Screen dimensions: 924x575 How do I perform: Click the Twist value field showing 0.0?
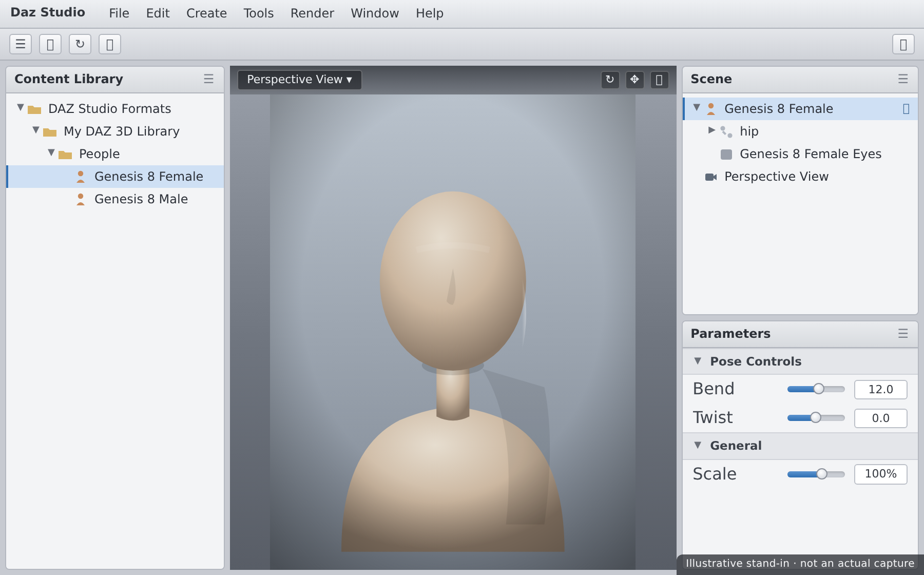[881, 418]
